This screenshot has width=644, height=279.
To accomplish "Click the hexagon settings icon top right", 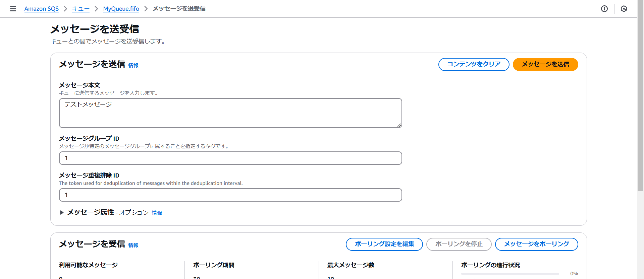I will (624, 9).
